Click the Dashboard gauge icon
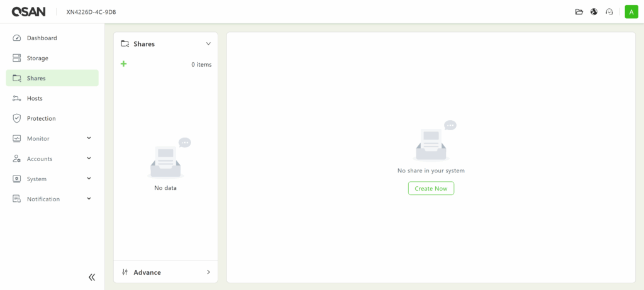Screen dimensions: 644x290 [x=17, y=38]
